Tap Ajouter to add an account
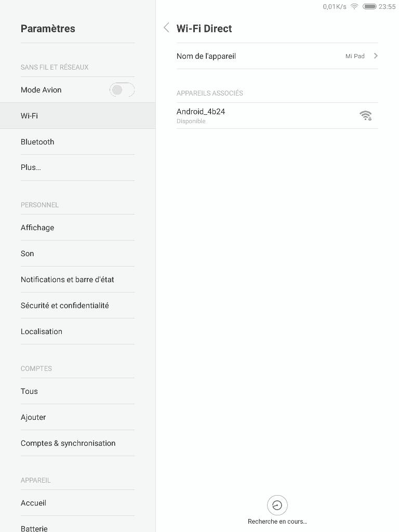The height and width of the screenshot is (532, 399). tap(78, 417)
